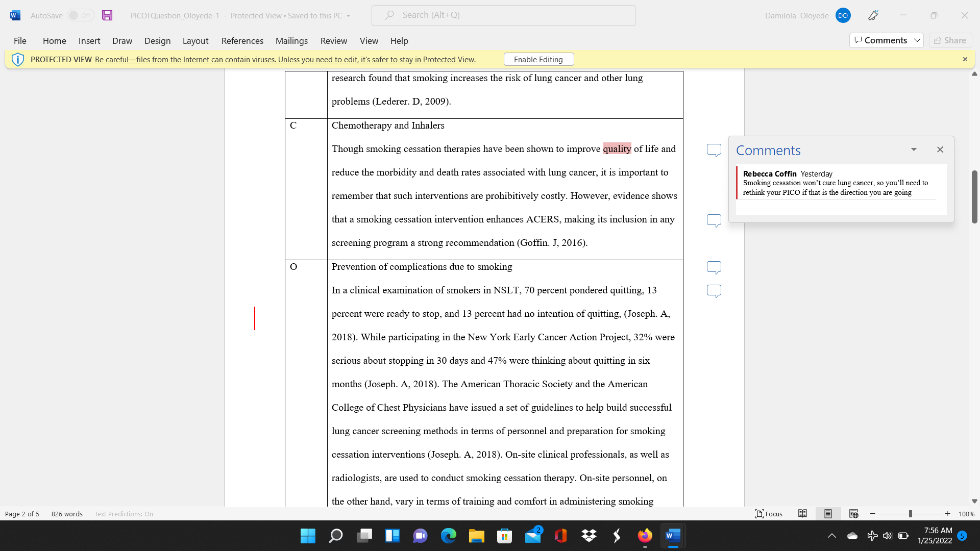Open the comment bubble beside the 'quality' line

point(714,150)
